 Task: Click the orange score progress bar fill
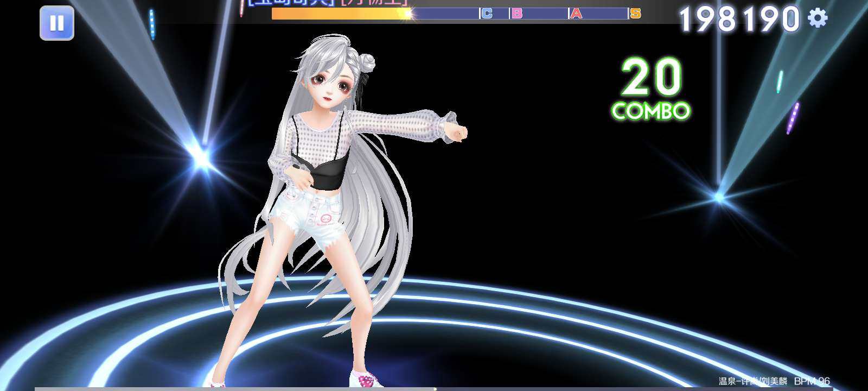tap(340, 14)
